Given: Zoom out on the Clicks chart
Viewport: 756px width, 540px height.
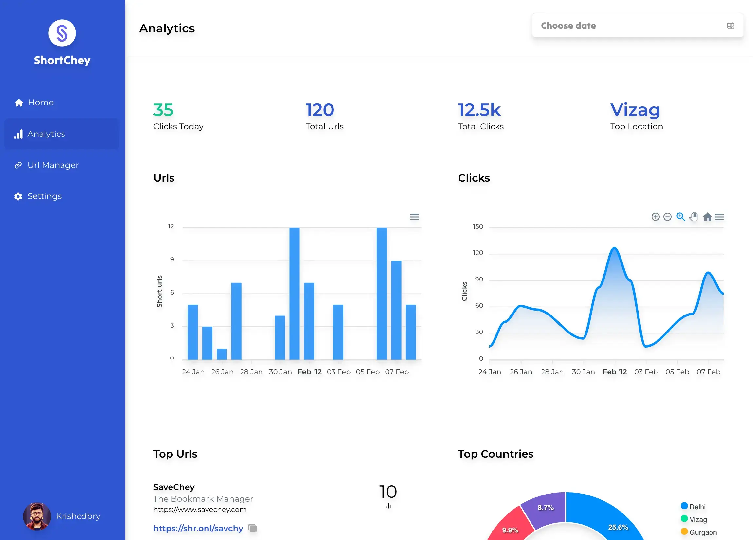Looking at the screenshot, I should click(x=667, y=217).
